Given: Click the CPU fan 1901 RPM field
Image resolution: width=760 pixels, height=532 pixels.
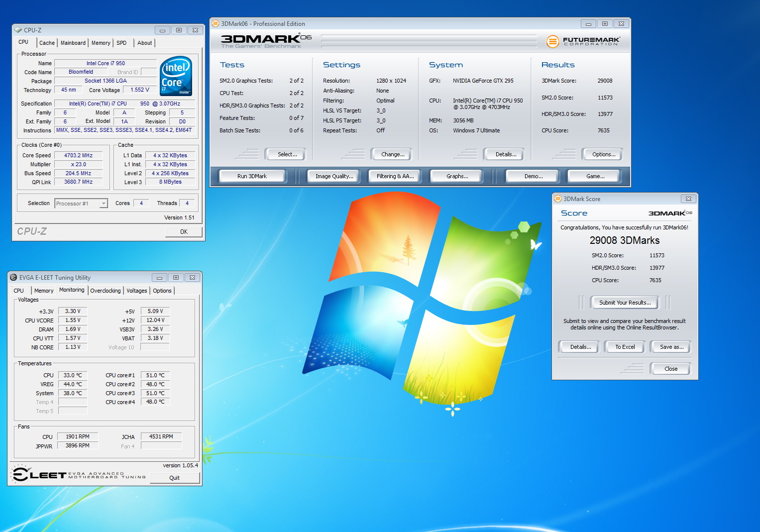Looking at the screenshot, I should coord(77,436).
